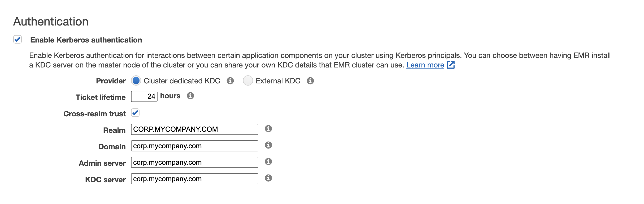Image resolution: width=644 pixels, height=204 pixels.
Task: Follow the Learn more link
Action: point(425,65)
